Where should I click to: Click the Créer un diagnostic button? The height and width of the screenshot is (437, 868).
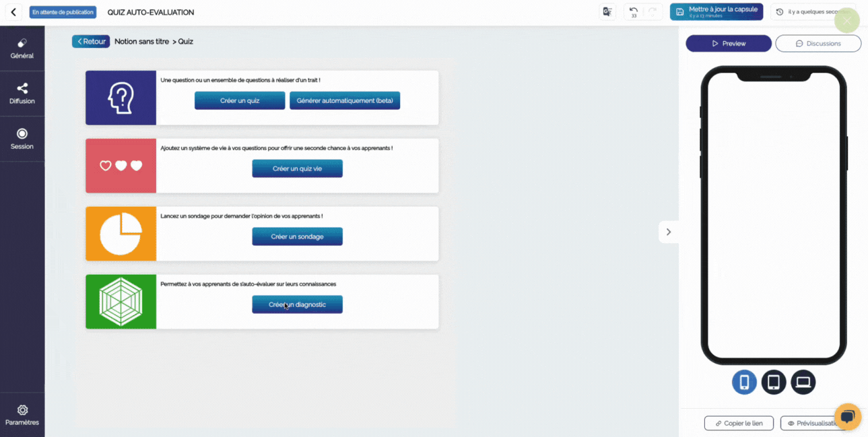pos(297,304)
